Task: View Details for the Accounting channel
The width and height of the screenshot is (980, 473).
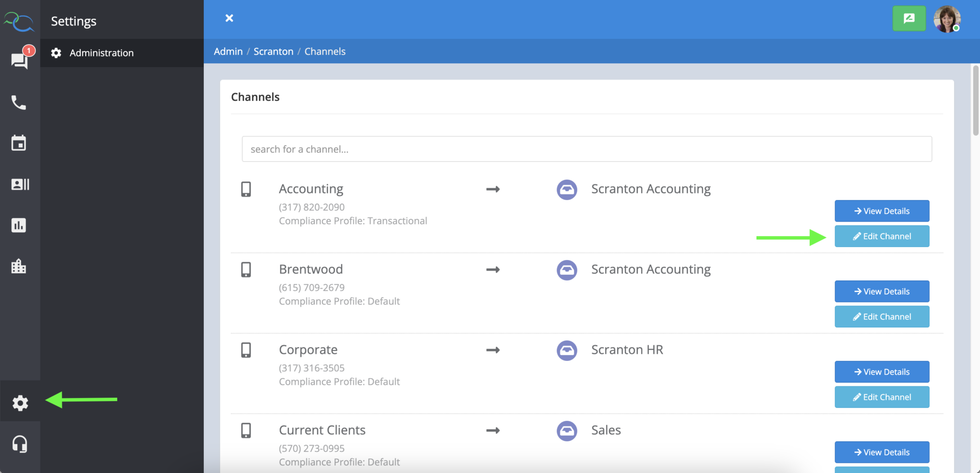Action: tap(881, 211)
